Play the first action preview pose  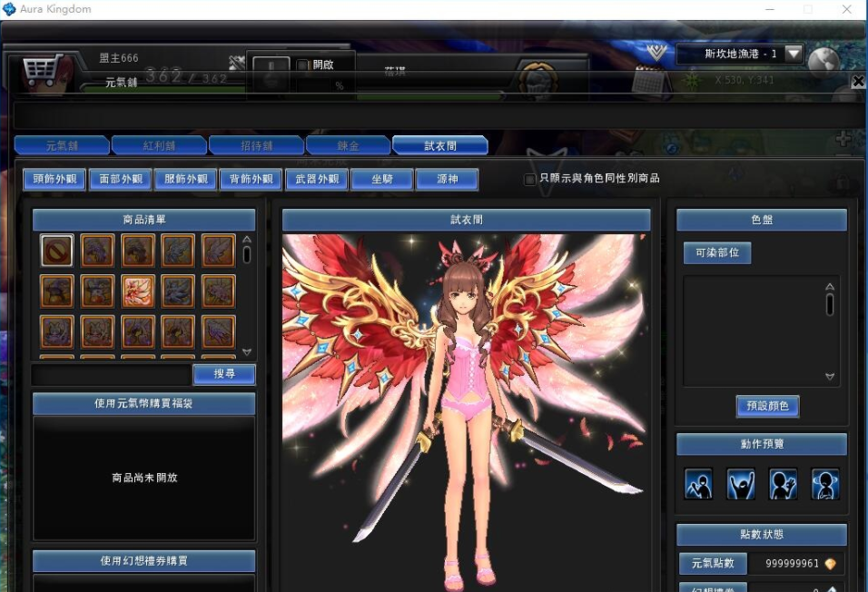point(697,484)
